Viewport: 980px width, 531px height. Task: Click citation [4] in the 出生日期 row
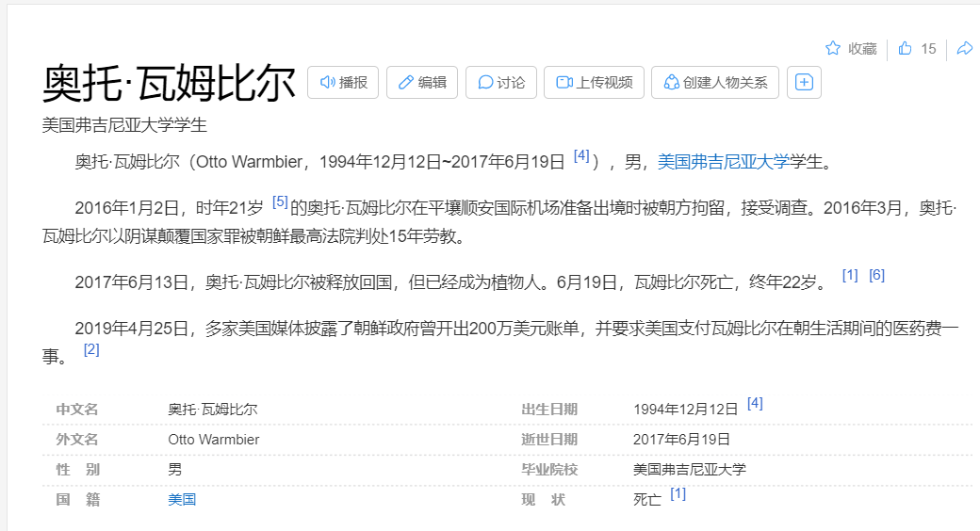(755, 403)
